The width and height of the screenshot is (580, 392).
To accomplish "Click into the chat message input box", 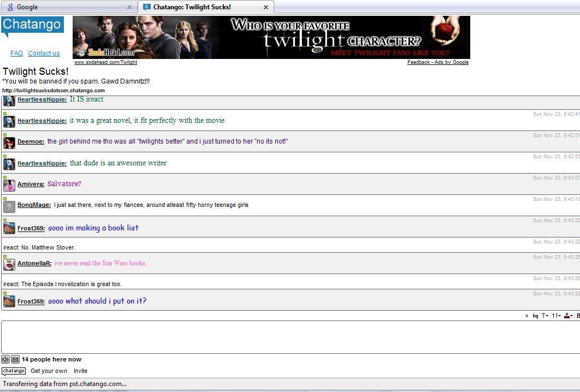I will tap(289, 336).
